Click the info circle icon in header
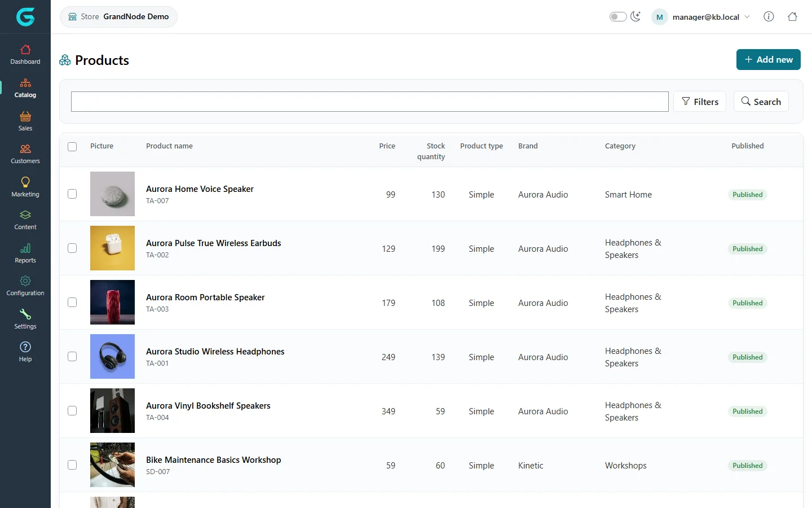The image size is (812, 508). [769, 16]
